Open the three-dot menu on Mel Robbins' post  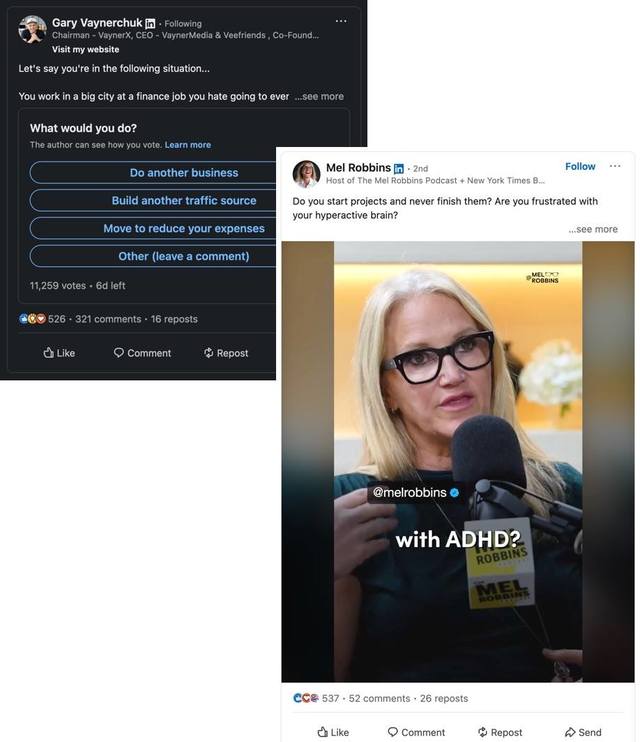(615, 166)
